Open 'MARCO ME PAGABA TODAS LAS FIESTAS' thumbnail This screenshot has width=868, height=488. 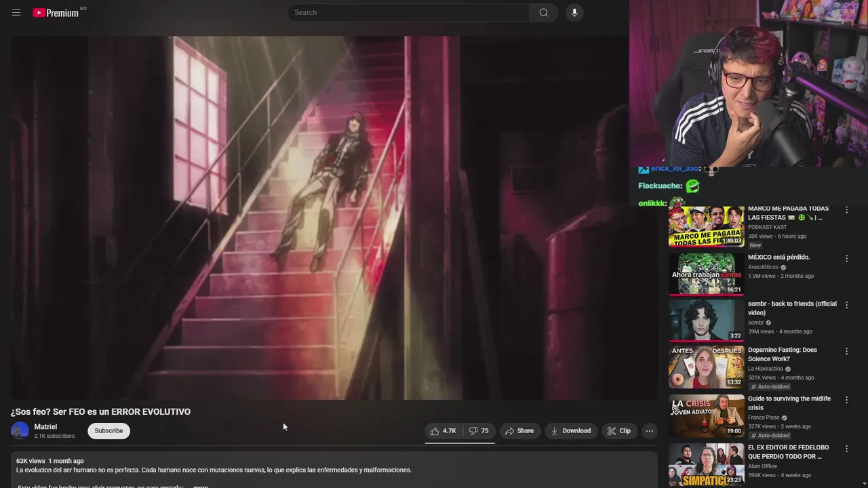tap(706, 226)
